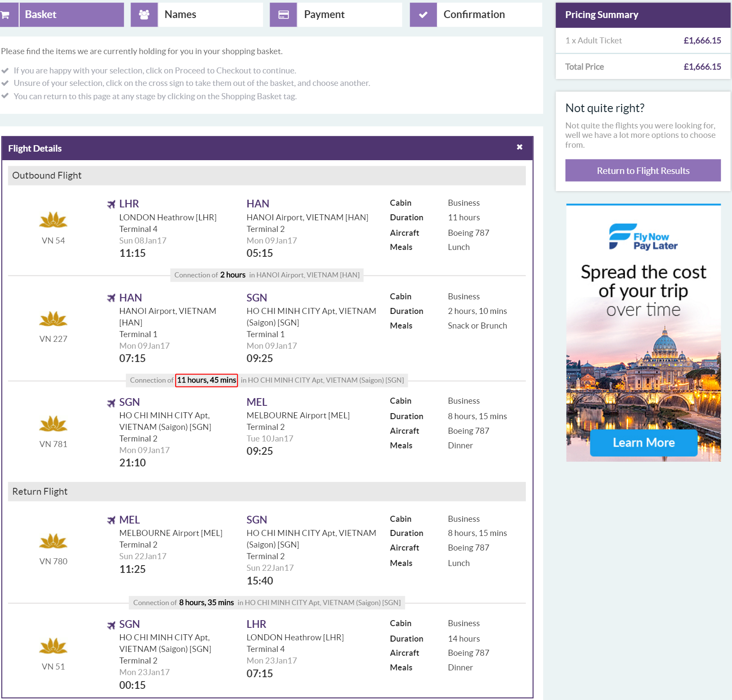Viewport: 732px width, 700px height.
Task: Click the checkmark icon beside Confirmation
Action: (x=423, y=15)
